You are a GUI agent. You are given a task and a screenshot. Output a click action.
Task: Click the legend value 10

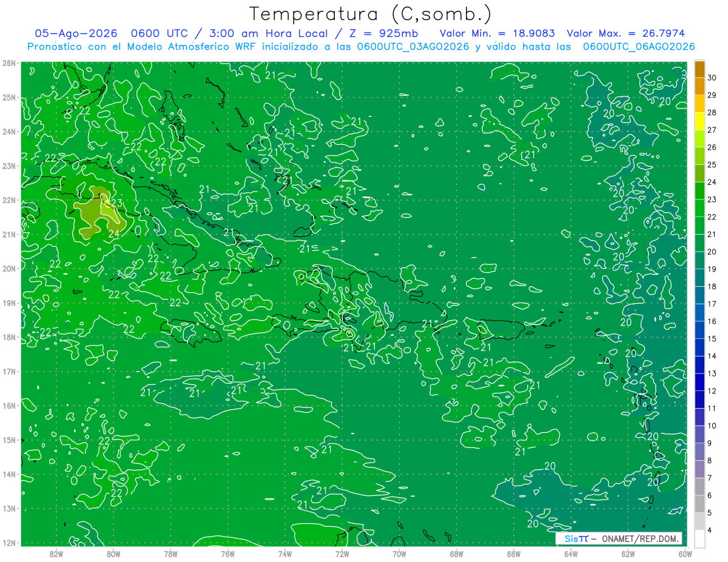pos(712,426)
